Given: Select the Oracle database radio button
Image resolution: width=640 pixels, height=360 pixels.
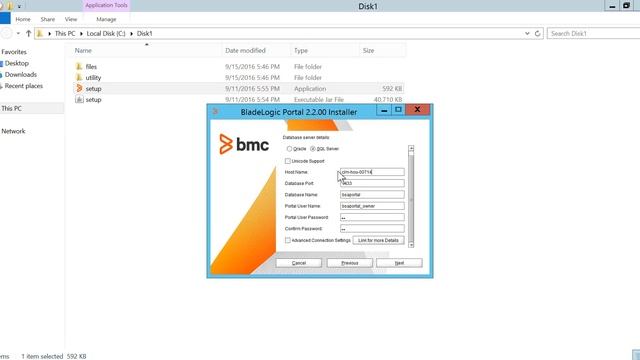Looking at the screenshot, I should (x=289, y=149).
